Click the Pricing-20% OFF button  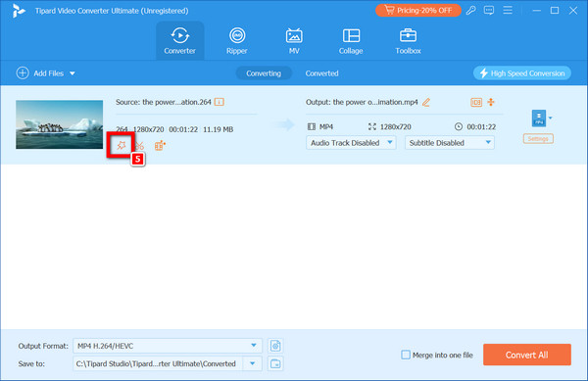pyautogui.click(x=418, y=11)
